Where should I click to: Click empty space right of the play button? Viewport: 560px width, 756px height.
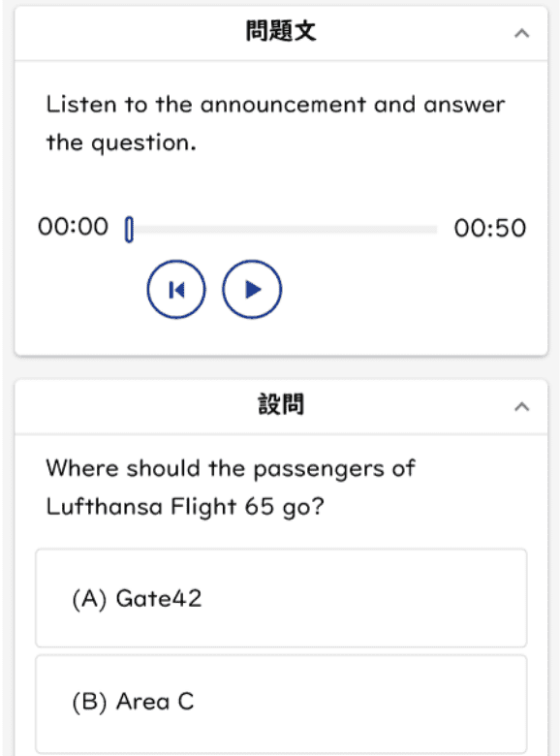coord(410,289)
